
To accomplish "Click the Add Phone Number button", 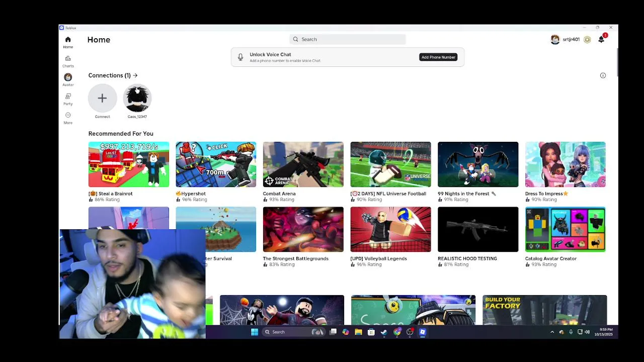I will coord(438,57).
